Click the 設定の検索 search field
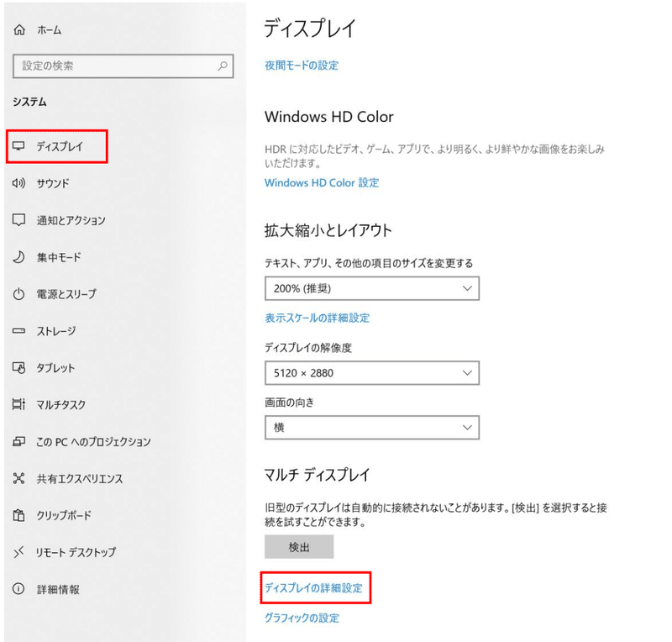The height and width of the screenshot is (642, 672). tap(123, 66)
